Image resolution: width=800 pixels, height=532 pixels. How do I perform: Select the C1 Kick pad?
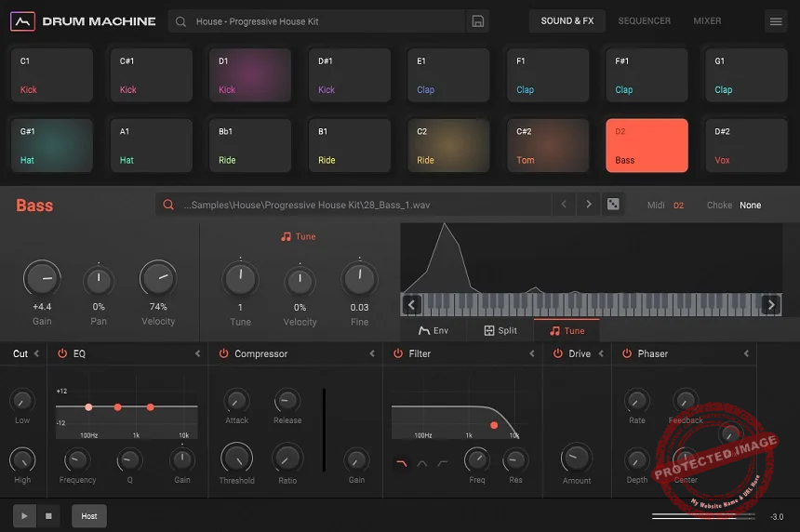tap(51, 75)
